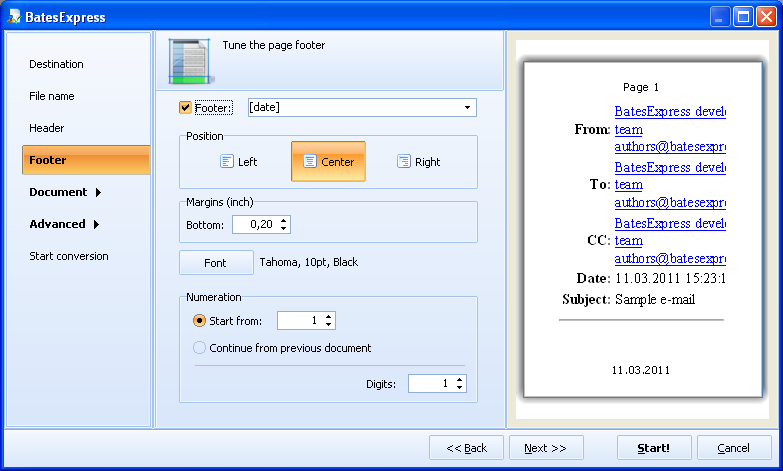Go to the File name step
783x471 pixels.
[x=52, y=96]
